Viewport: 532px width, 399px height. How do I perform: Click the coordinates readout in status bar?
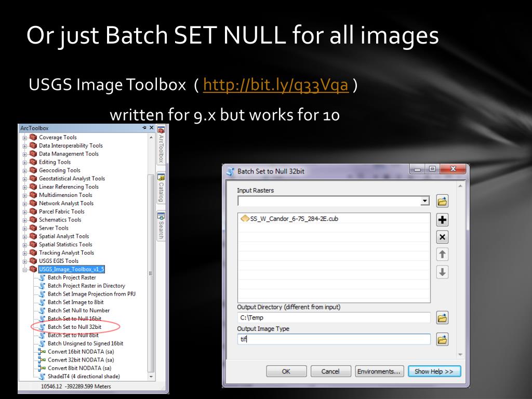76,387
